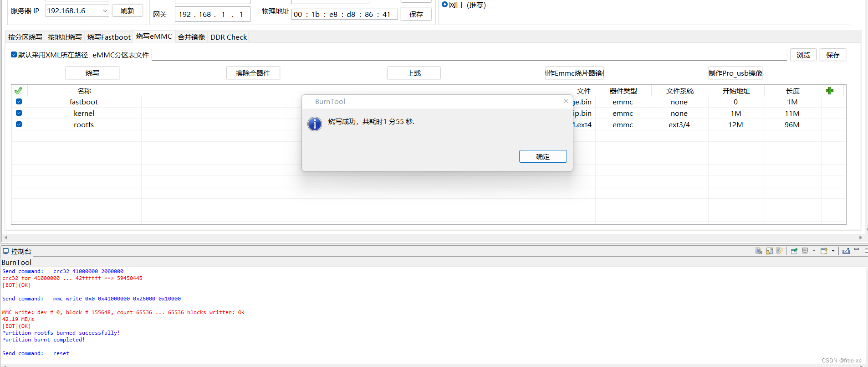Click the 文件系统 column header
Screen dimensions: 868x367
click(x=680, y=91)
